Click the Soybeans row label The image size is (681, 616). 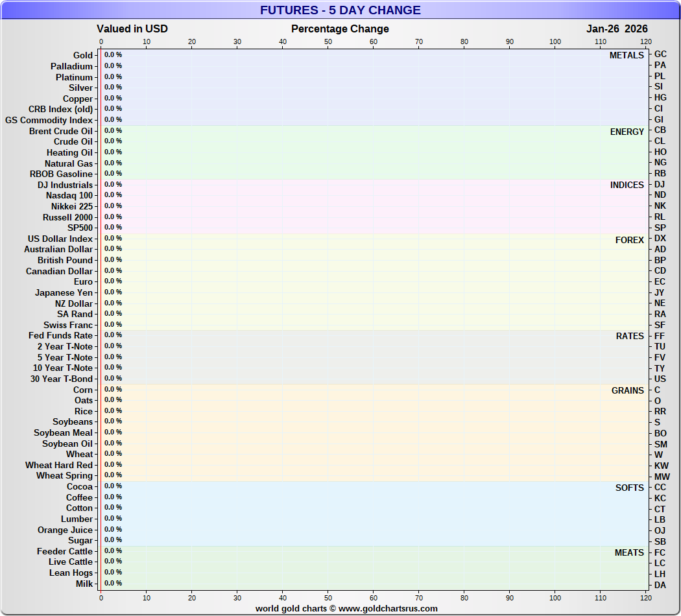pyautogui.click(x=73, y=422)
